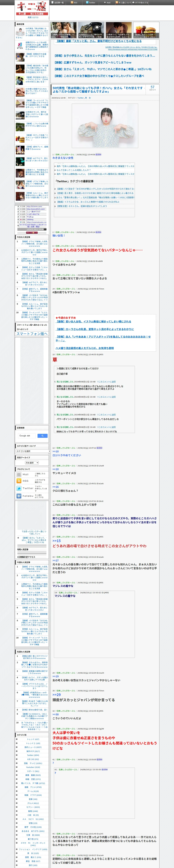The width and height of the screenshot is (174, 868).
Task: Click >>10 anchor in comment 12
Action: point(55,452)
